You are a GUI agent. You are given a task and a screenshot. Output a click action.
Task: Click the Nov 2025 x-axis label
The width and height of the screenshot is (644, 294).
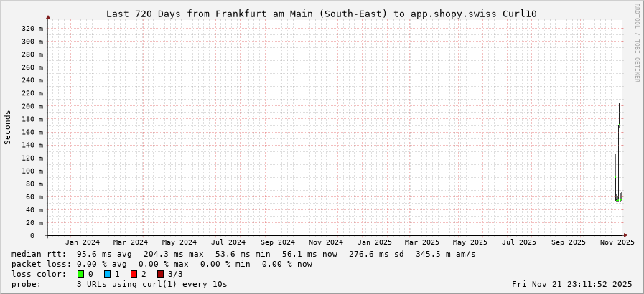[x=617, y=242]
